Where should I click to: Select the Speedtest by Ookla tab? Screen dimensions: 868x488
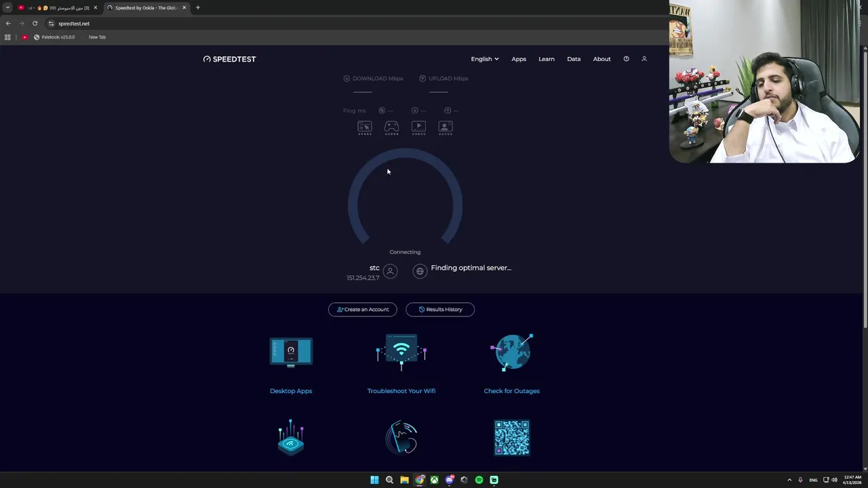146,7
